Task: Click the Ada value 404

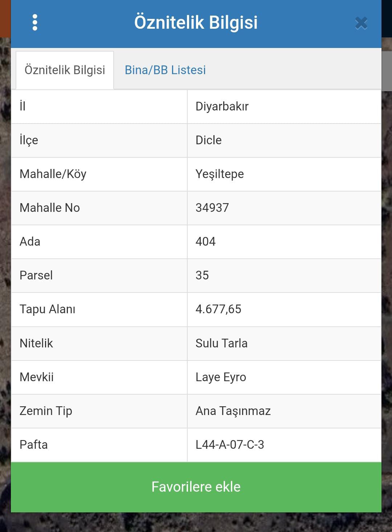Action: [205, 242]
